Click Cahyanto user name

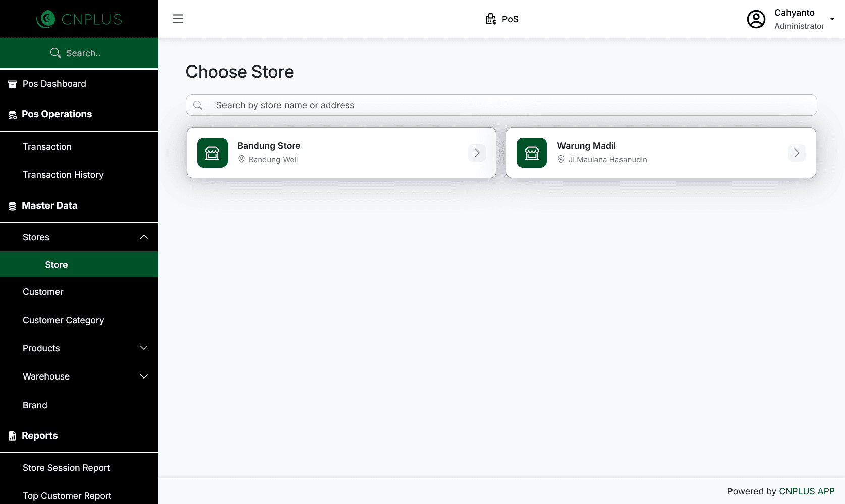(x=794, y=13)
